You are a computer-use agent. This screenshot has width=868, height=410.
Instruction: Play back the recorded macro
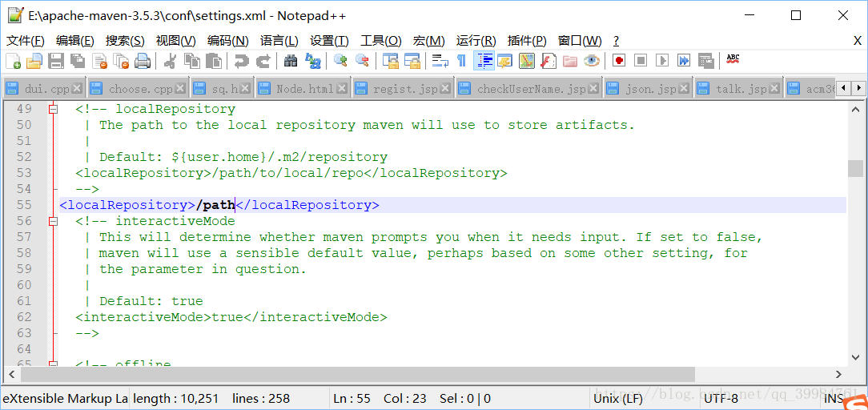(662, 60)
